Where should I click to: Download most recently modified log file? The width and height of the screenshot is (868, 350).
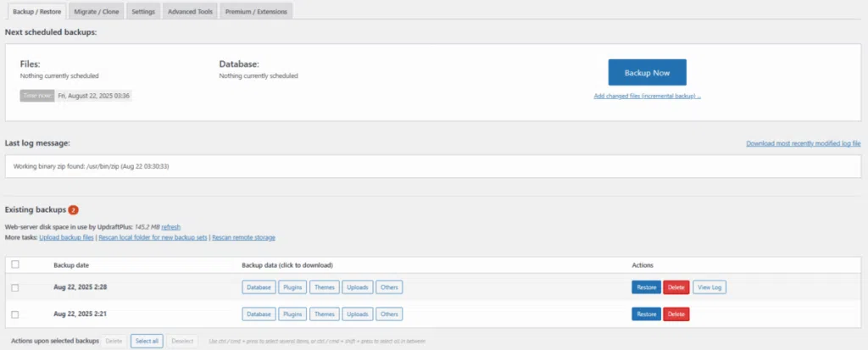pos(803,144)
